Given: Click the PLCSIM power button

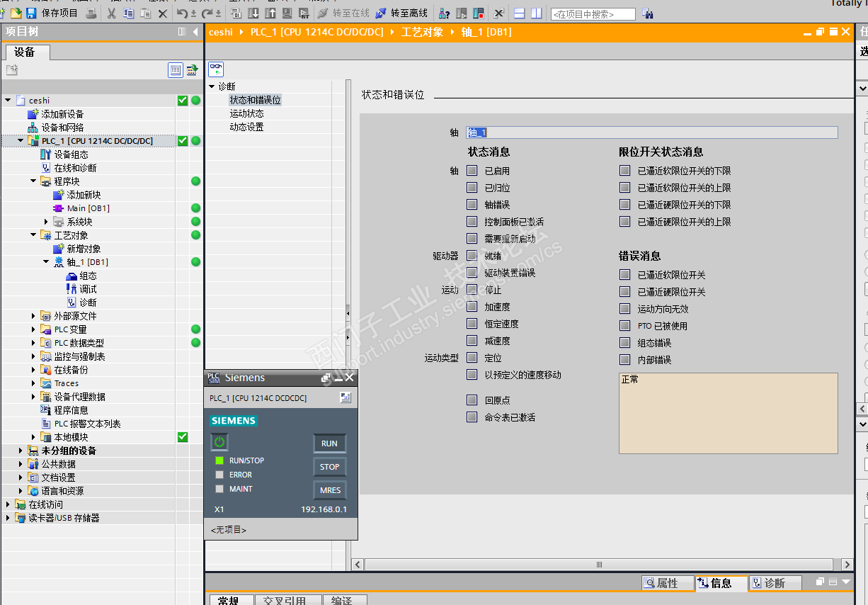Looking at the screenshot, I should 219,442.
